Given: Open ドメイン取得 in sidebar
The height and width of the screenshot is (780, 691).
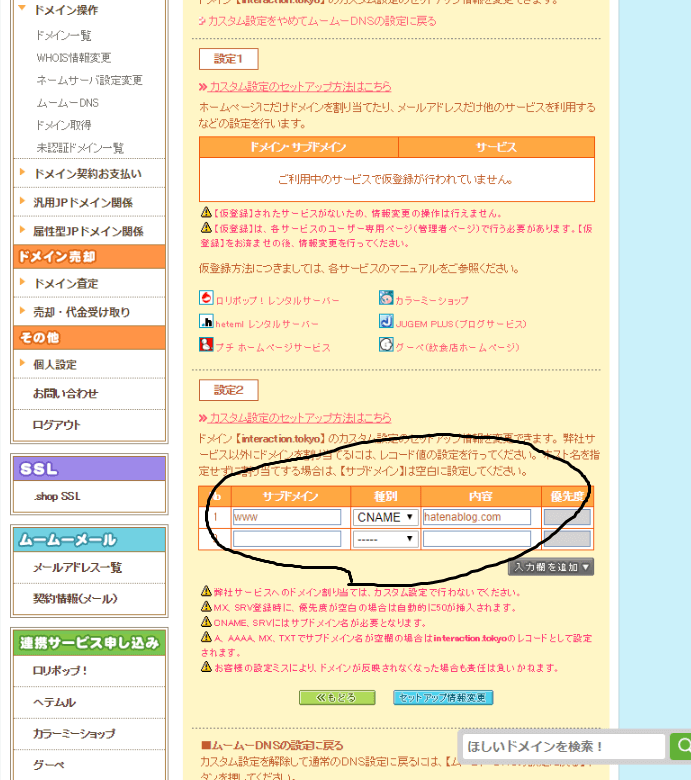Looking at the screenshot, I should point(63,125).
